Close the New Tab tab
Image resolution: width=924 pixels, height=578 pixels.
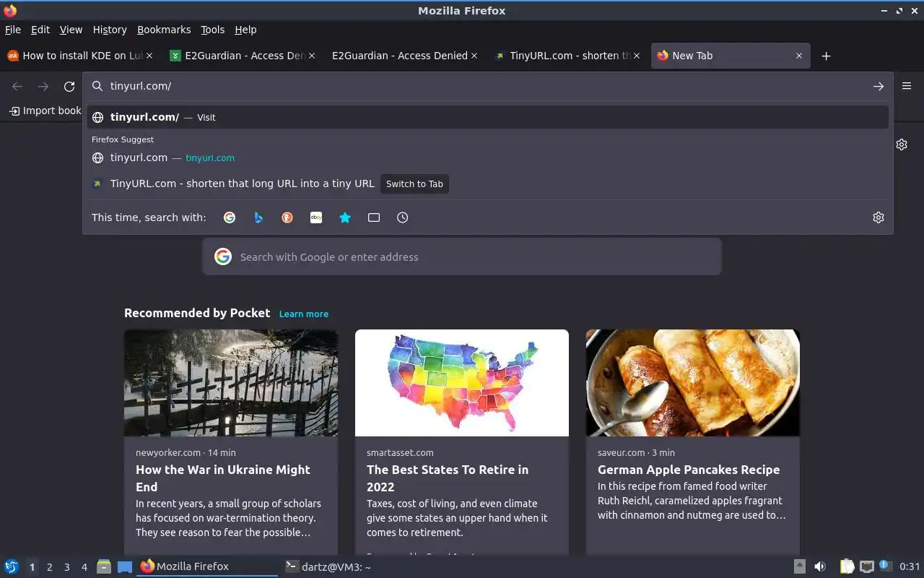pyautogui.click(x=799, y=56)
